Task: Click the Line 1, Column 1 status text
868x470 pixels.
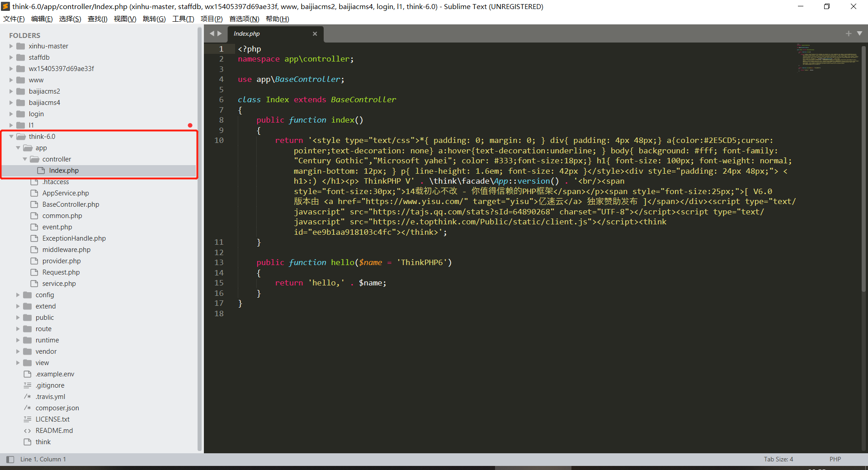Action: (x=43, y=459)
